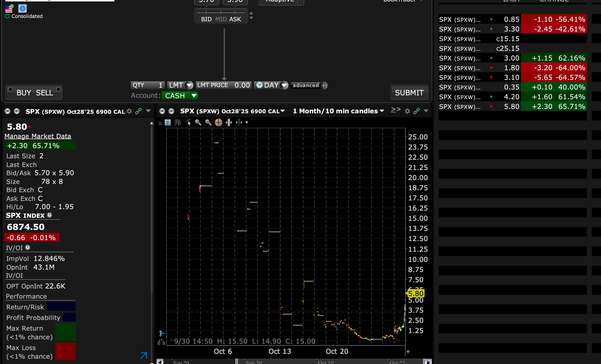Viewport: 601px width, 364px height.
Task: Open the 1 Month/10 min candles menu
Action: (338, 111)
